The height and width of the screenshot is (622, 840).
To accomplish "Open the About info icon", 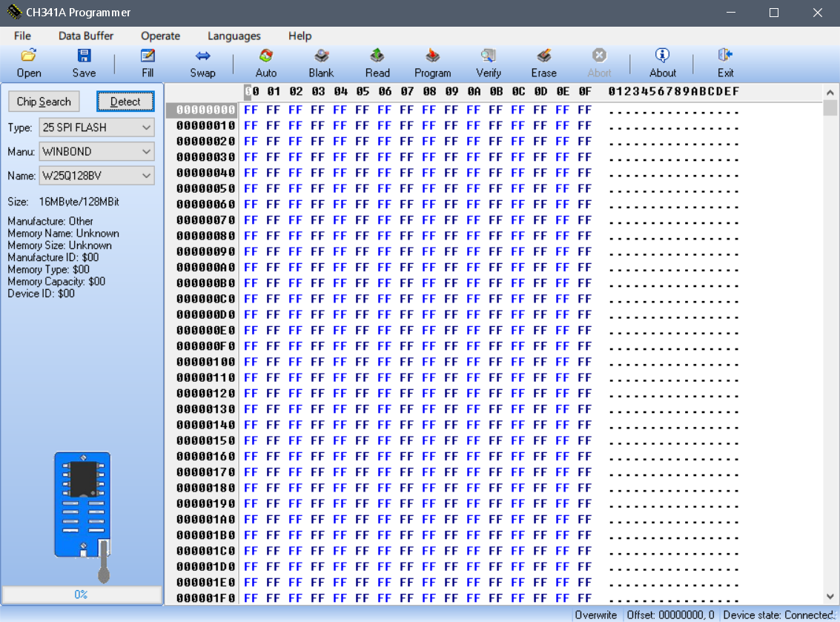I will coord(662,56).
